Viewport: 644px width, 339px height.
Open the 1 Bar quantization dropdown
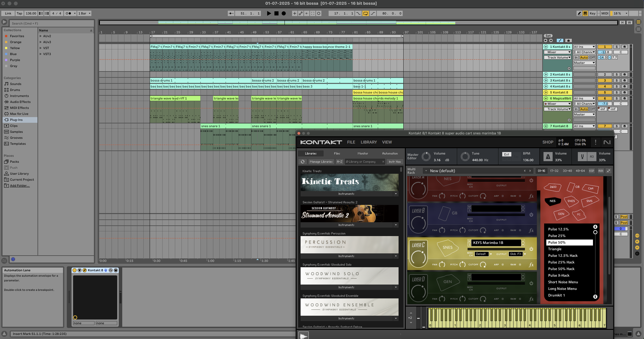click(84, 14)
